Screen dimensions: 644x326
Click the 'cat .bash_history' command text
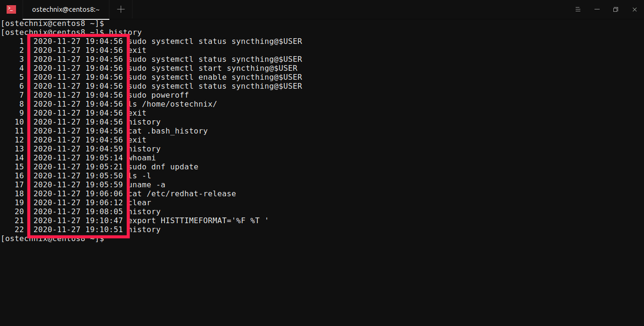[168, 131]
